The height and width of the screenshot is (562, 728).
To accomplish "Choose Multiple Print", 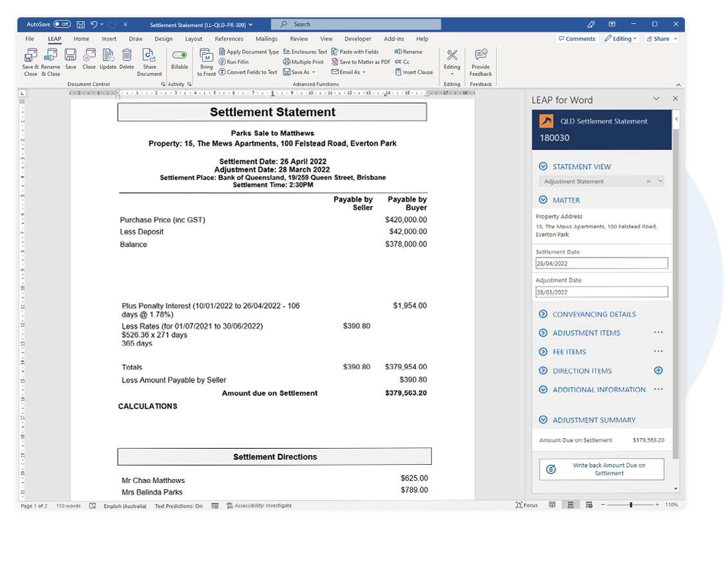I will click(x=304, y=62).
